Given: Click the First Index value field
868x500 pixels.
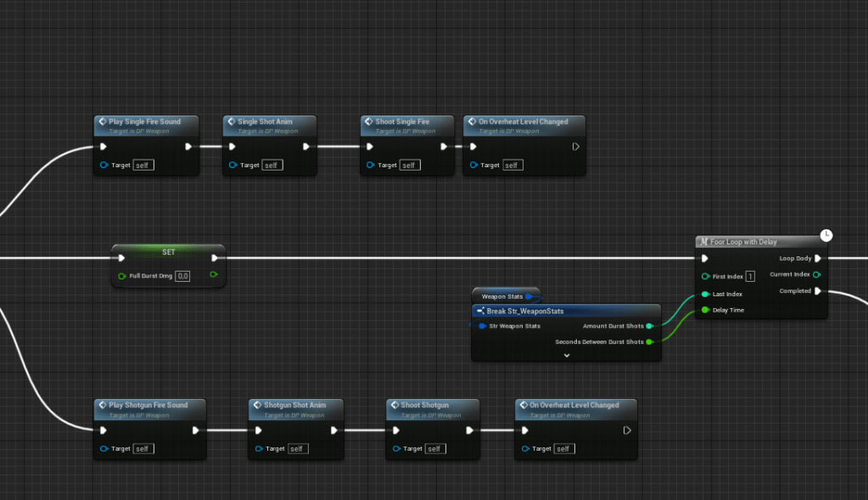Looking at the screenshot, I should (x=750, y=277).
